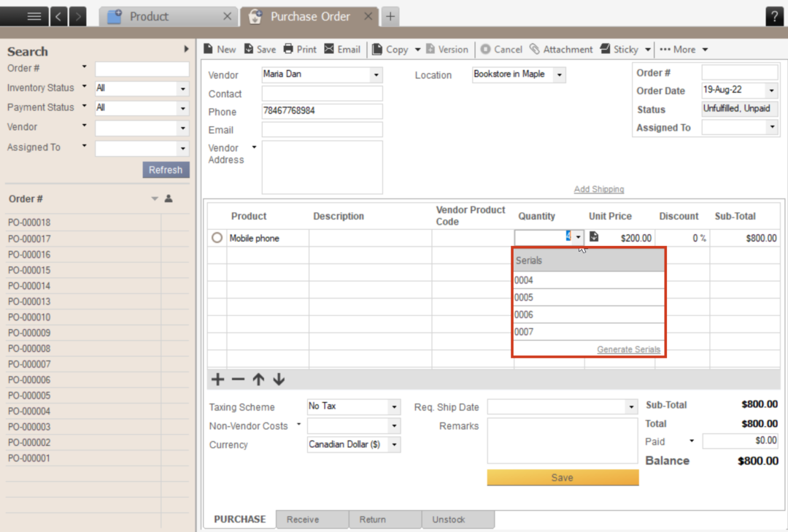This screenshot has width=788, height=532.
Task: Toggle the sort direction triangle in the Order panel
Action: click(x=155, y=198)
